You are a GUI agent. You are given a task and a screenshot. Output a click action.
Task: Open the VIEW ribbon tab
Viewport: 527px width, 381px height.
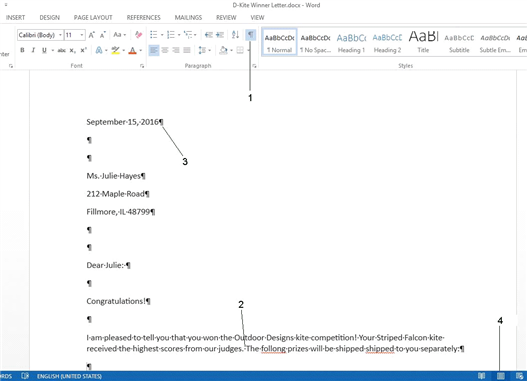pos(257,17)
